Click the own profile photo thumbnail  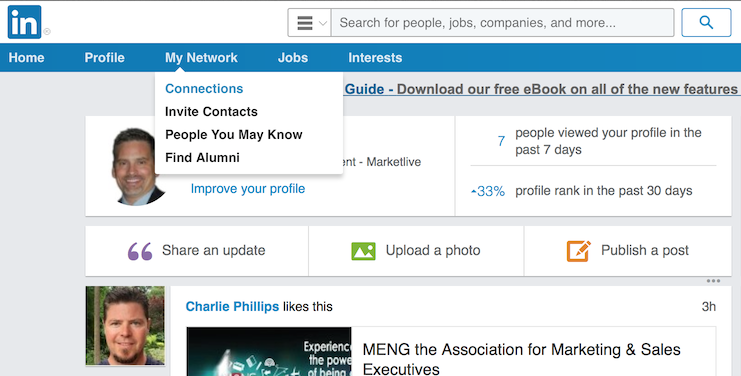click(134, 166)
